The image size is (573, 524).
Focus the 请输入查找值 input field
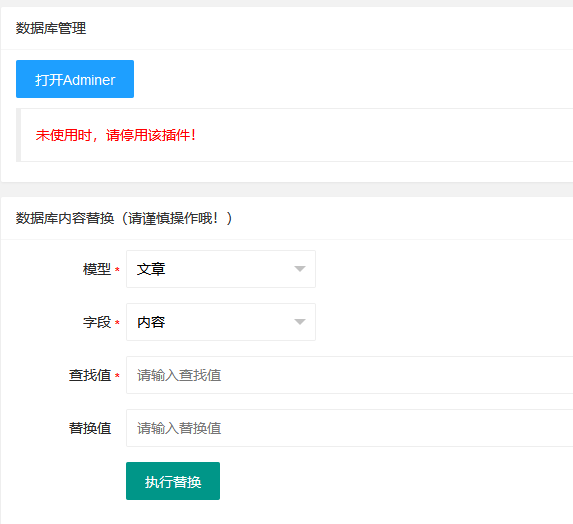coord(349,375)
